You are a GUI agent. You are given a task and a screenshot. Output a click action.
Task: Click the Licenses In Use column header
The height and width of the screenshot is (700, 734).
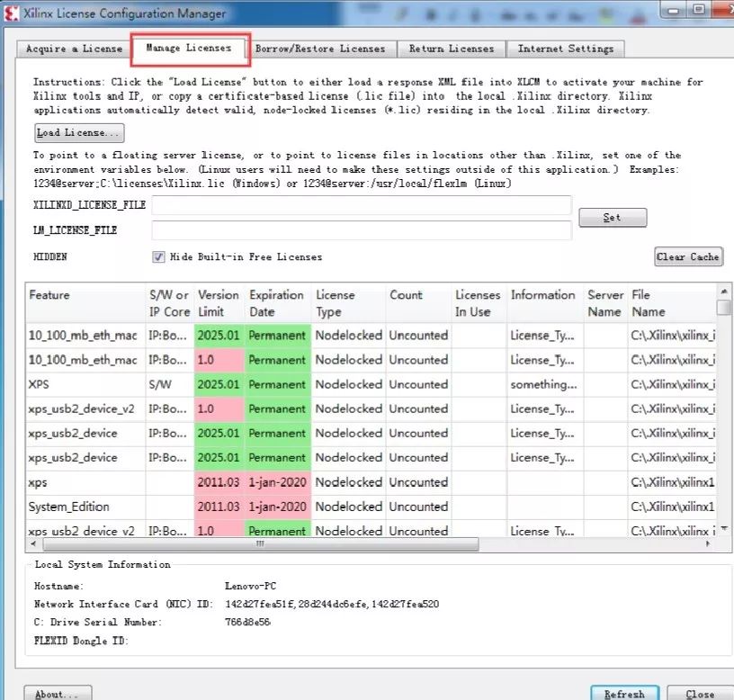pos(479,303)
